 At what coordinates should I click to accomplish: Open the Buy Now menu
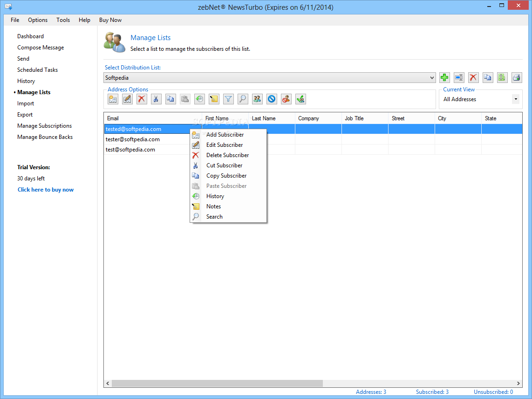[110, 20]
